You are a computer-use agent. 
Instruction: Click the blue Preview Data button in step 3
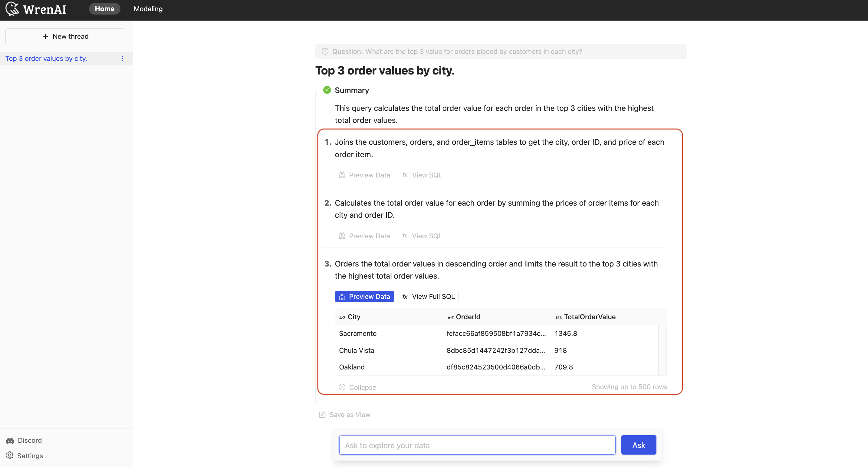point(364,296)
